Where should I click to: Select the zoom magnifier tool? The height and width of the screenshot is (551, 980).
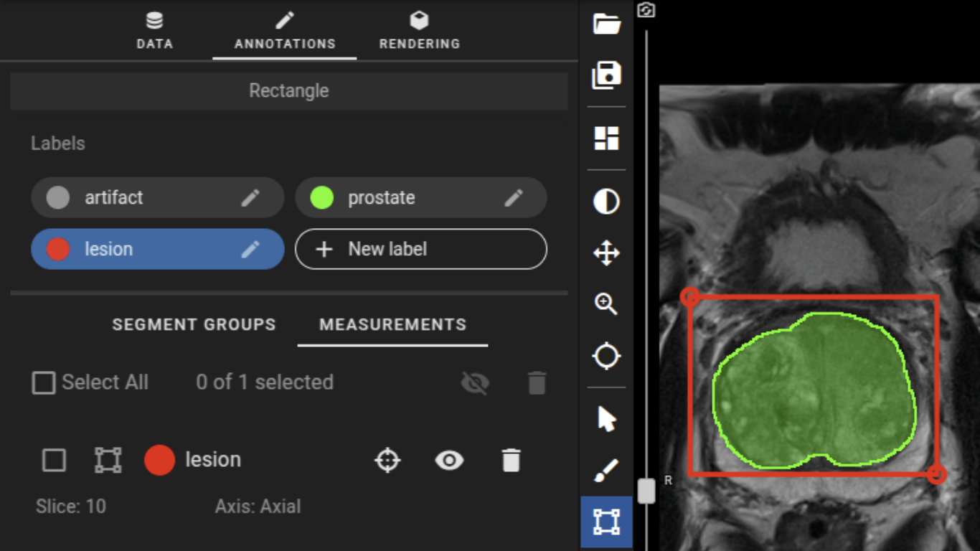pos(606,304)
